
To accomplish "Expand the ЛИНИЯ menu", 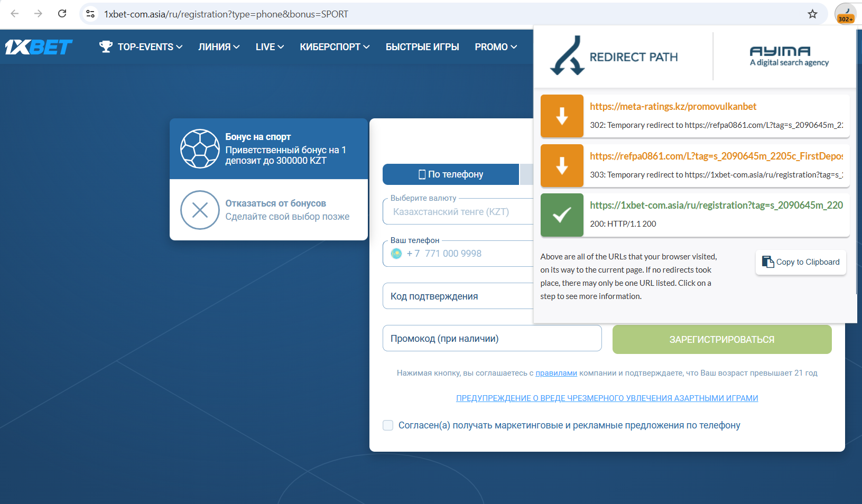I will click(x=219, y=47).
